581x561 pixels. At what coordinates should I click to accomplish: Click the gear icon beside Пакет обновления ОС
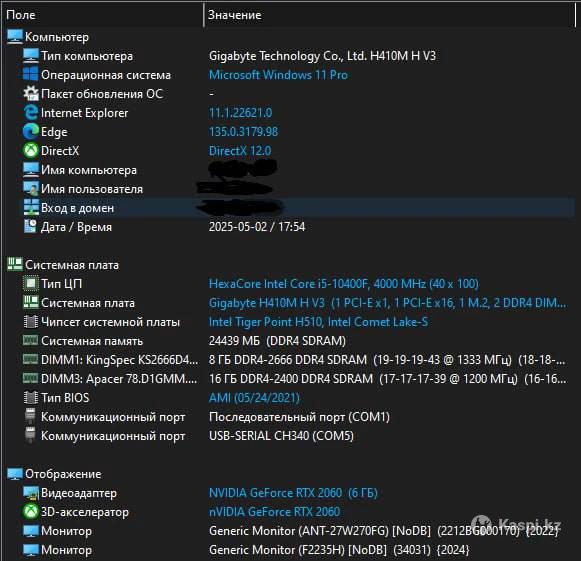point(31,93)
